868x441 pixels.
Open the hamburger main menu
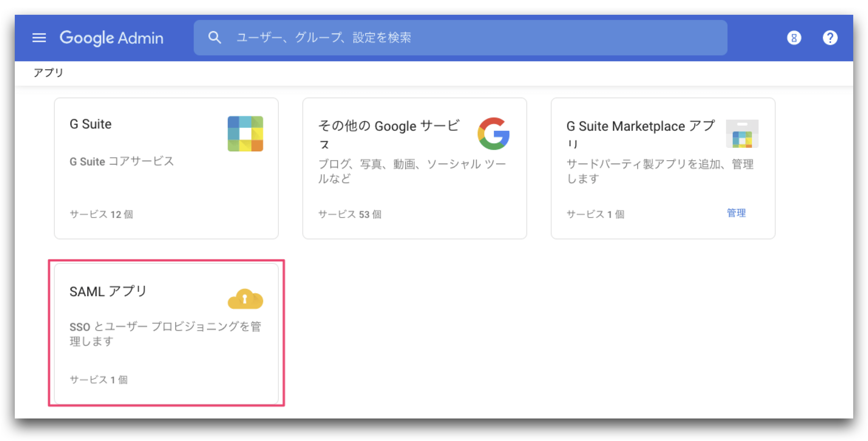[39, 38]
